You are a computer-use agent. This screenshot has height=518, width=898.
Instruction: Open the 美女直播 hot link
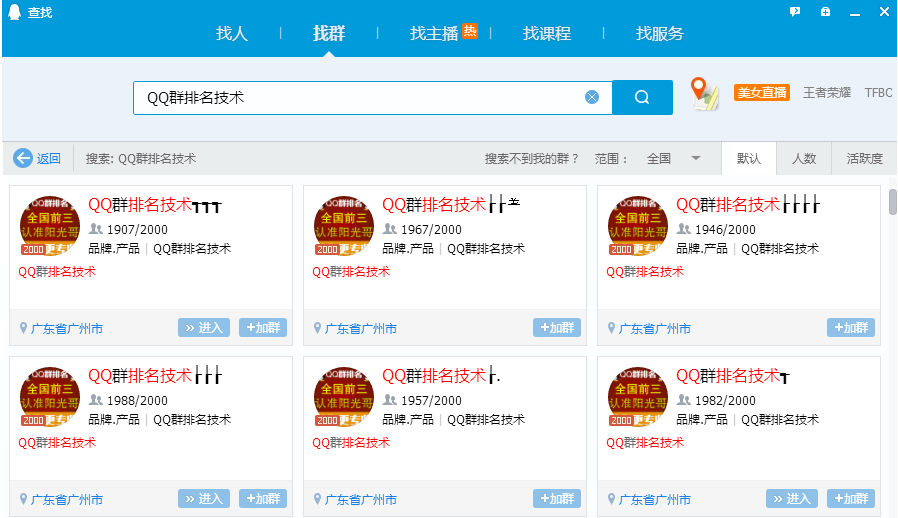click(762, 92)
